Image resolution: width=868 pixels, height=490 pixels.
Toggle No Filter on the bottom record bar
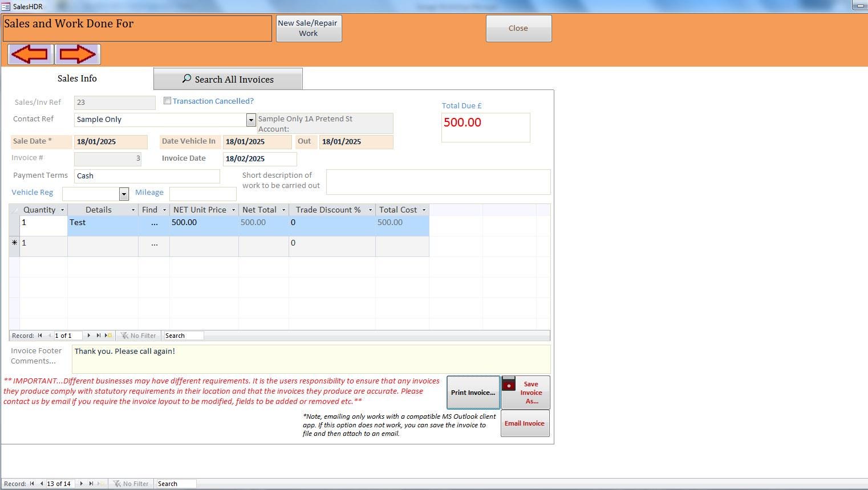tap(131, 483)
